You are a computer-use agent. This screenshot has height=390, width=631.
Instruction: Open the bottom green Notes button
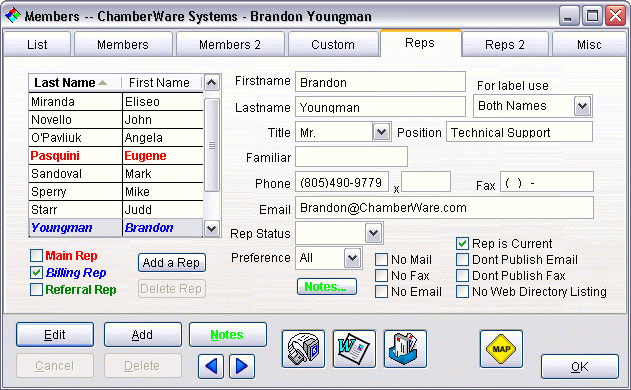click(x=228, y=334)
